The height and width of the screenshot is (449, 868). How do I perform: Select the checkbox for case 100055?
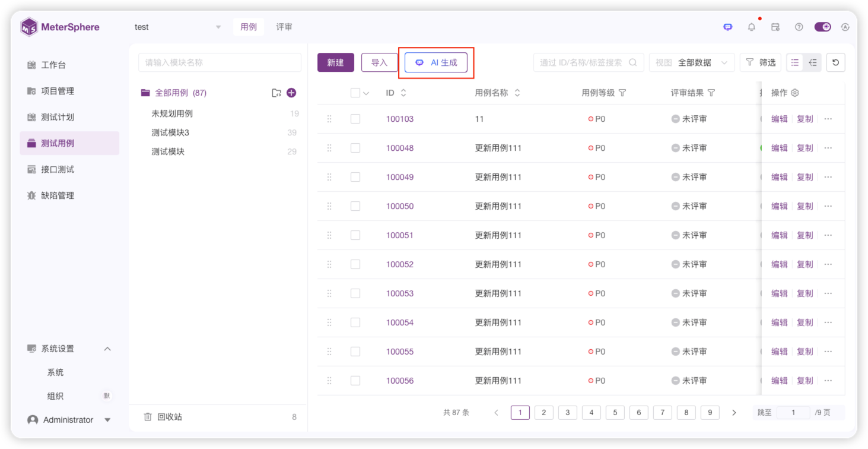tap(355, 352)
